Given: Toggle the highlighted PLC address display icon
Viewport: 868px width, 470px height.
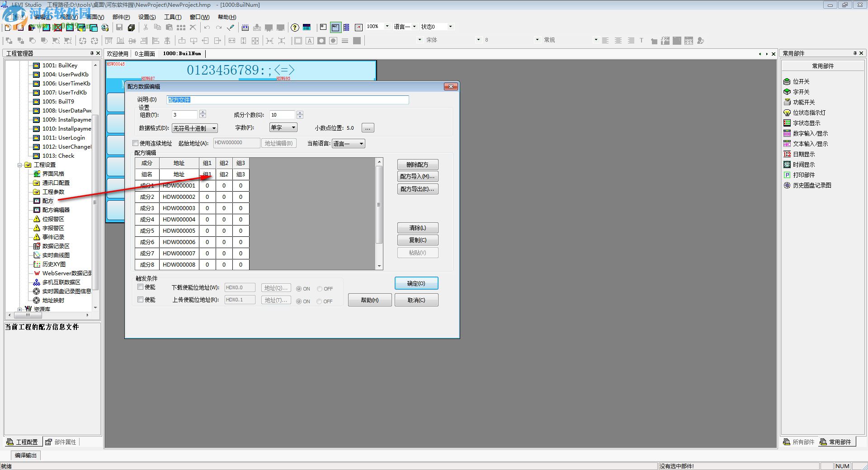Looking at the screenshot, I should pyautogui.click(x=335, y=27).
